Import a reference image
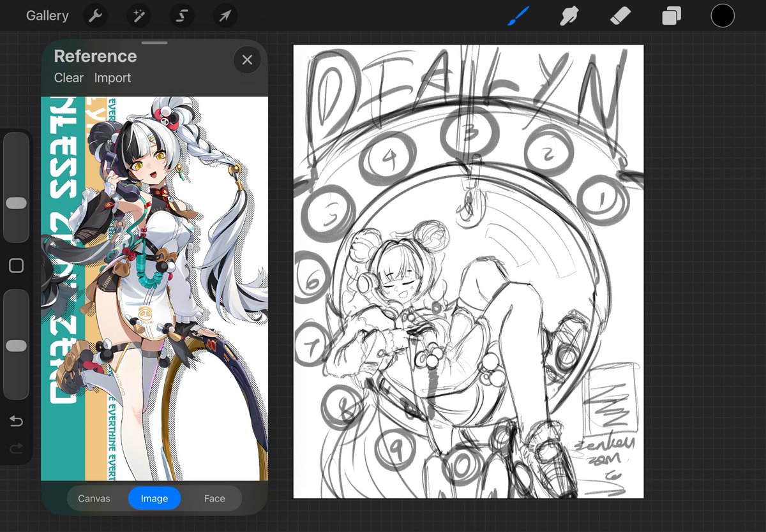This screenshot has height=532, width=766. click(112, 78)
